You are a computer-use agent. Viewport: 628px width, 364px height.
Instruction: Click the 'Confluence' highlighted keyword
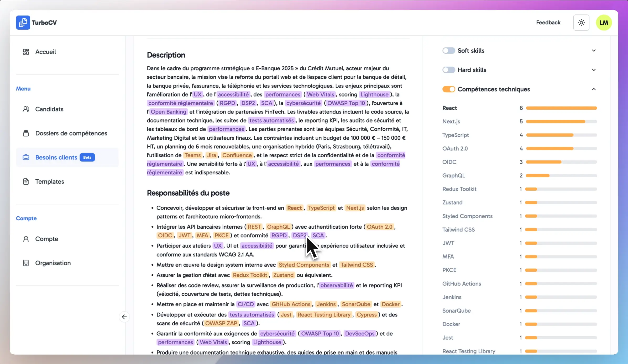pyautogui.click(x=237, y=155)
